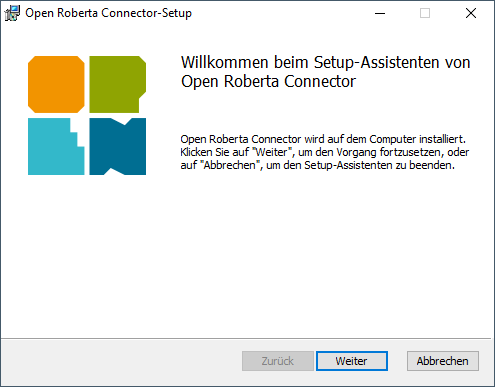Continue setup with the Weiter button
The width and height of the screenshot is (495, 387).
[x=352, y=361]
